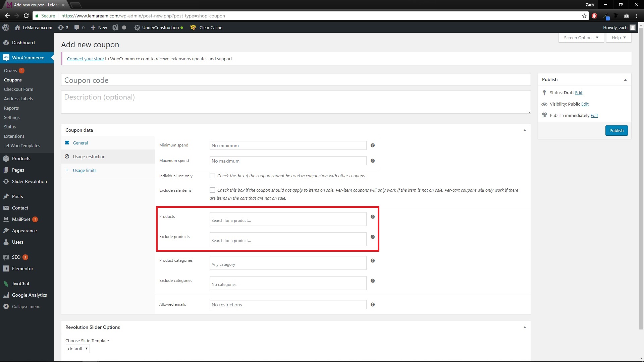Edit the Public visibility setting
644x362 pixels.
click(x=585, y=104)
